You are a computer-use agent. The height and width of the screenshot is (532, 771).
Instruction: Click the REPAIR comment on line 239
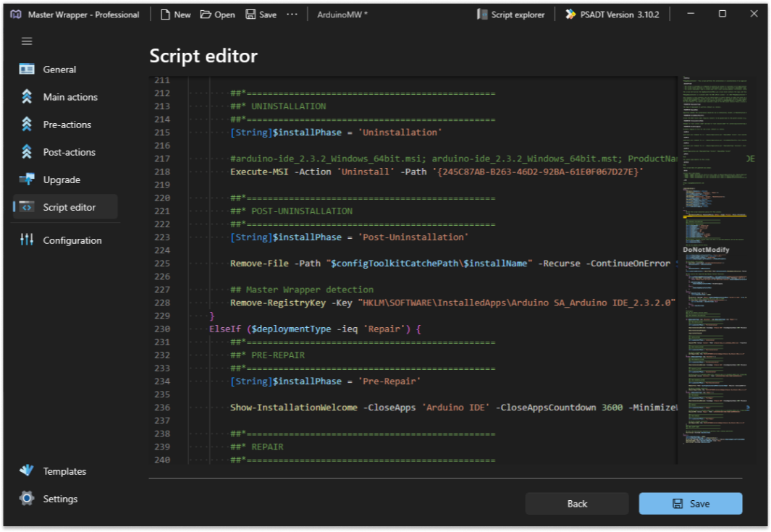coord(267,447)
